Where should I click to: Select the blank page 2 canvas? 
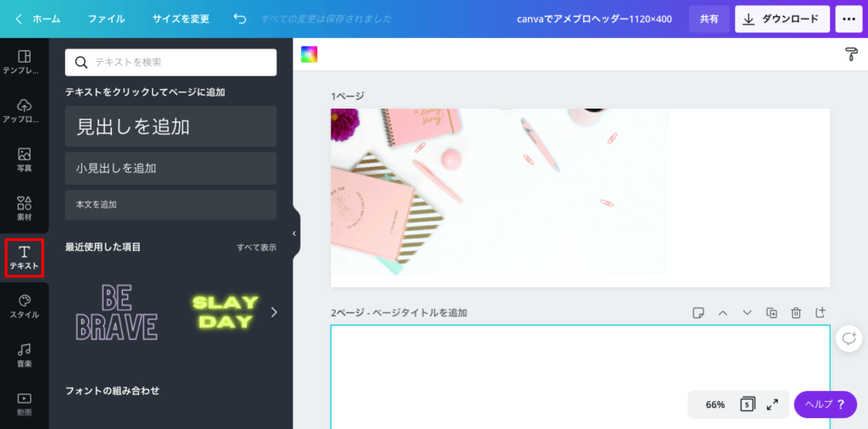tap(580, 377)
